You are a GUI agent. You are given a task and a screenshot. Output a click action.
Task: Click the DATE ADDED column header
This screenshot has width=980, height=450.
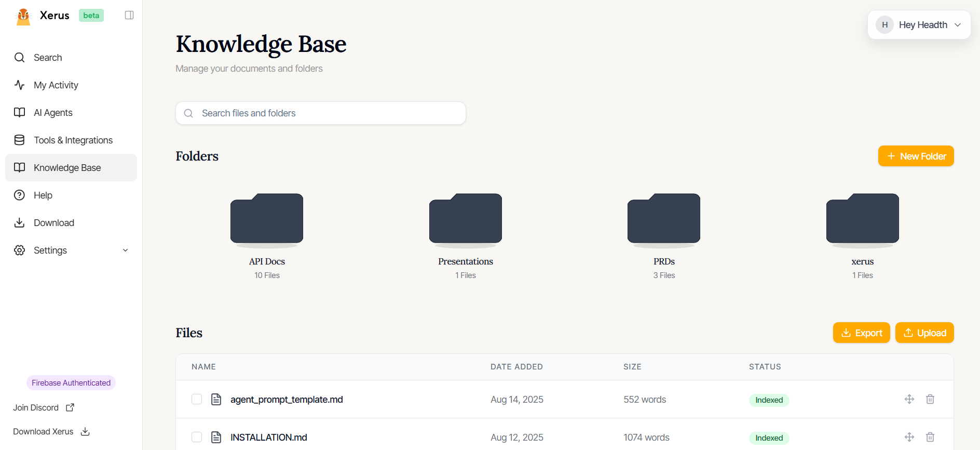(516, 367)
